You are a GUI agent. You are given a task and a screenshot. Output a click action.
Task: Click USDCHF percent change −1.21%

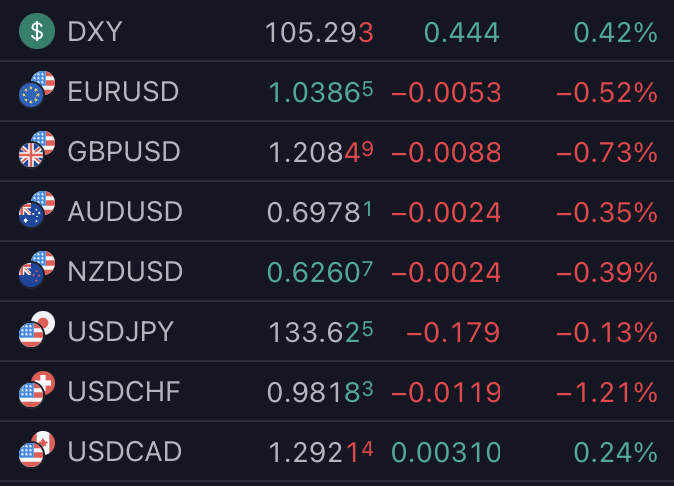click(607, 393)
